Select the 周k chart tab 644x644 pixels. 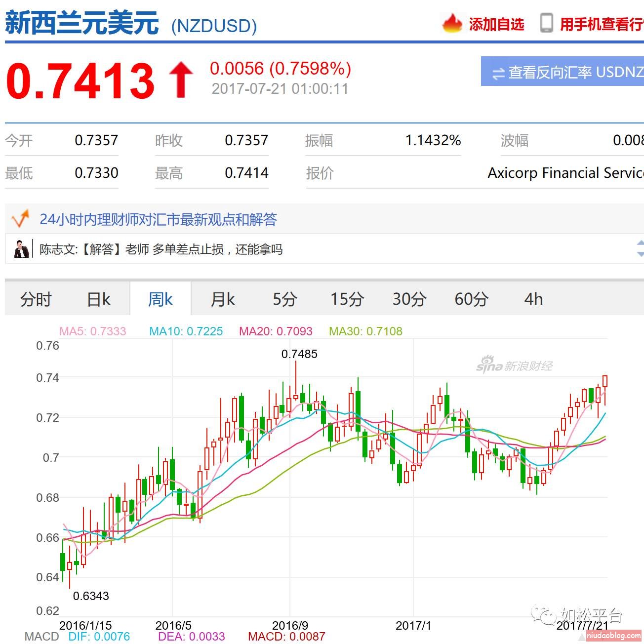161,299
